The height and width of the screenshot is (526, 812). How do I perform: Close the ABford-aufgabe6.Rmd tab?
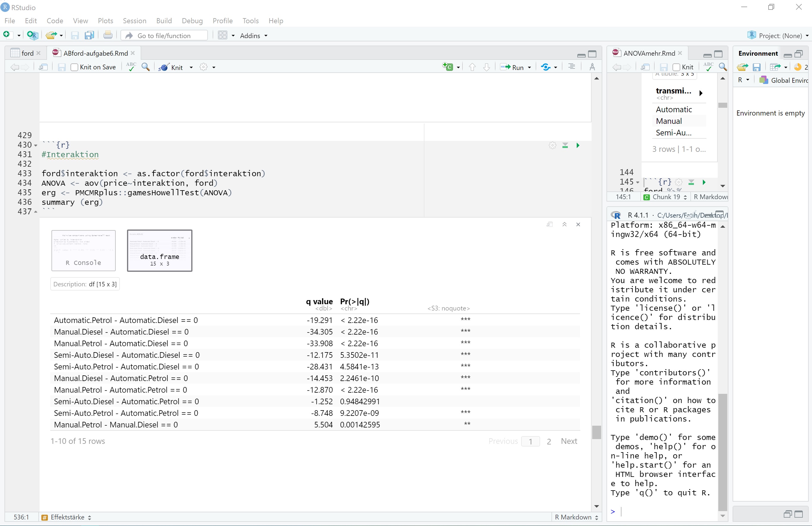133,53
